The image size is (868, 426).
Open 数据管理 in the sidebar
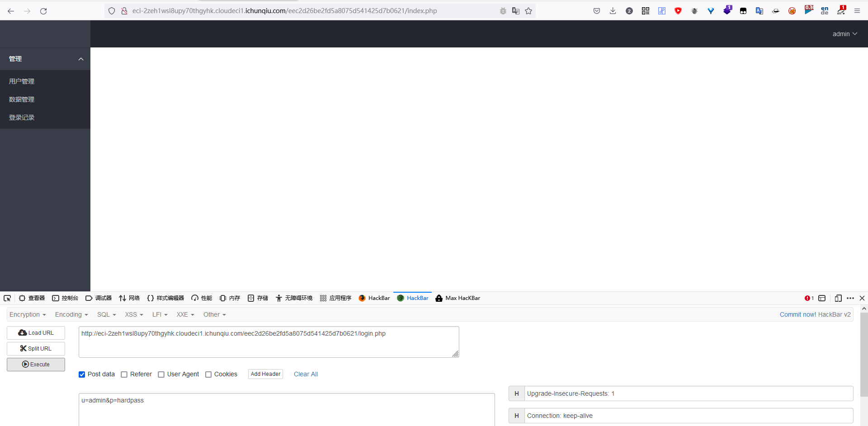pyautogui.click(x=45, y=99)
